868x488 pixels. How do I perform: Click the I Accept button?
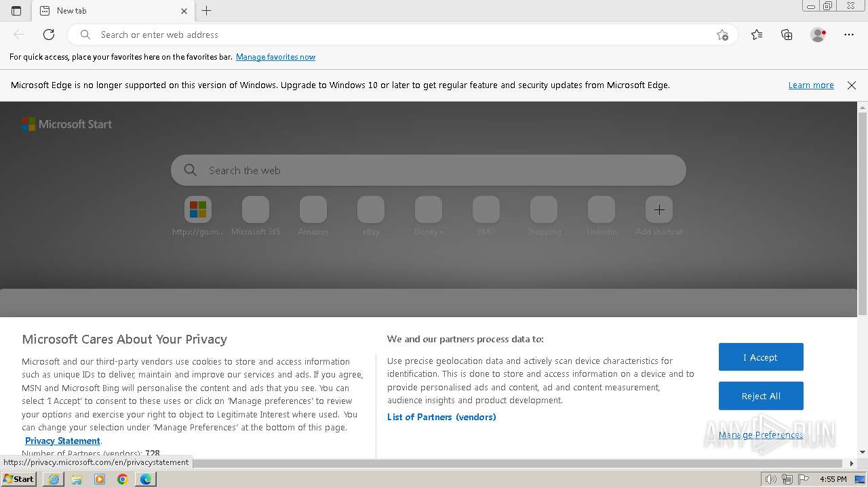761,357
